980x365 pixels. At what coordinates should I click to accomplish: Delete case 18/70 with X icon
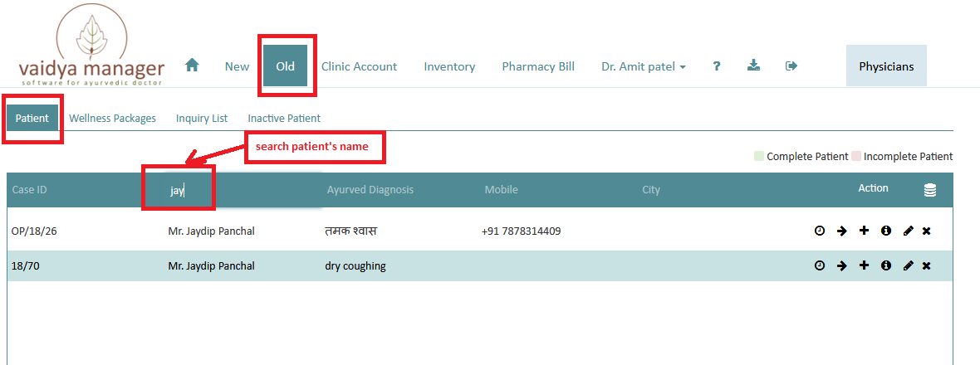pos(926,265)
